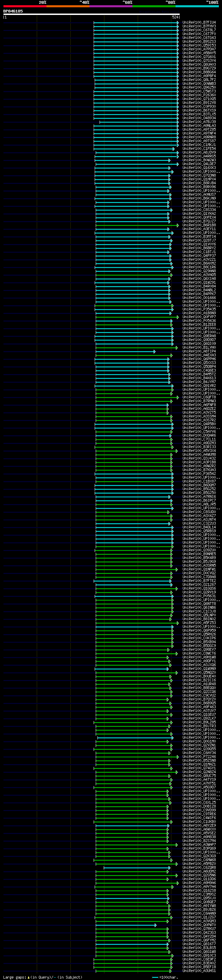
Task: Select hit label UniRef100_A9H9A6
Action: [199, 883]
